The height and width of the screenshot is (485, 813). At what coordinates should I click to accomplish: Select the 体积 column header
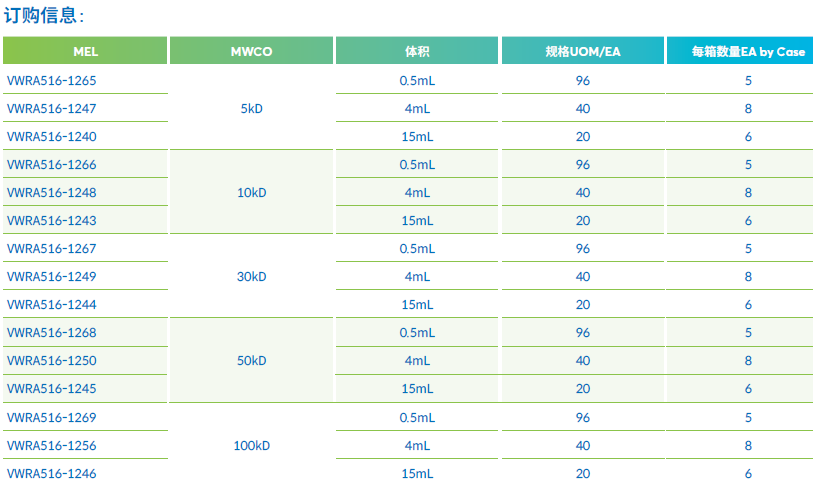click(417, 51)
